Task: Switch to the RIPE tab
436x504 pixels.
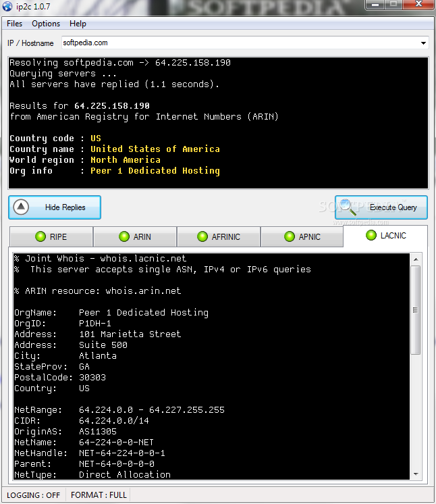Action: [x=51, y=237]
